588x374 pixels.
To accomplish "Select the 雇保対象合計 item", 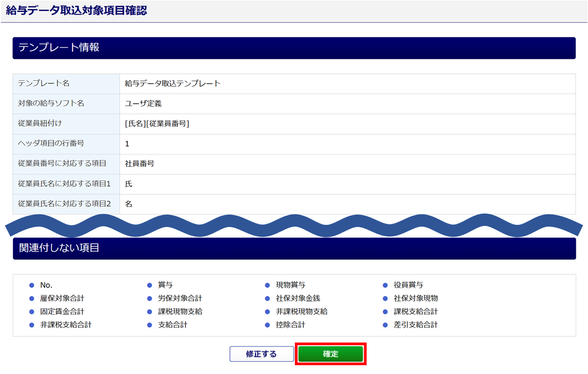I will click(62, 298).
